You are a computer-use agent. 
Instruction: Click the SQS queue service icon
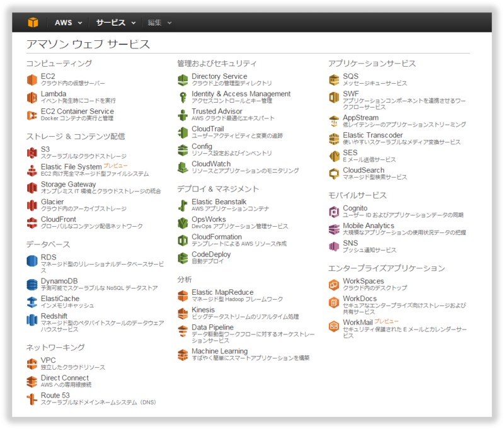click(333, 78)
